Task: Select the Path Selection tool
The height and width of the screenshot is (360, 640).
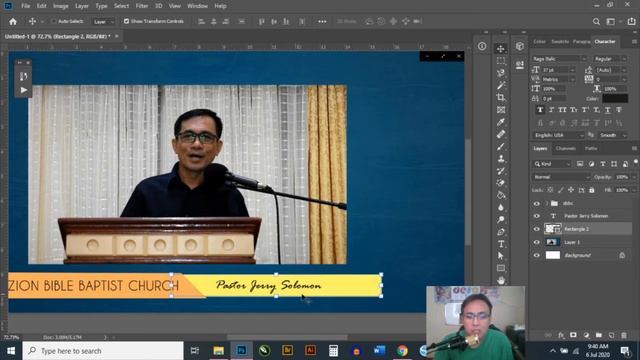Action: click(501, 256)
